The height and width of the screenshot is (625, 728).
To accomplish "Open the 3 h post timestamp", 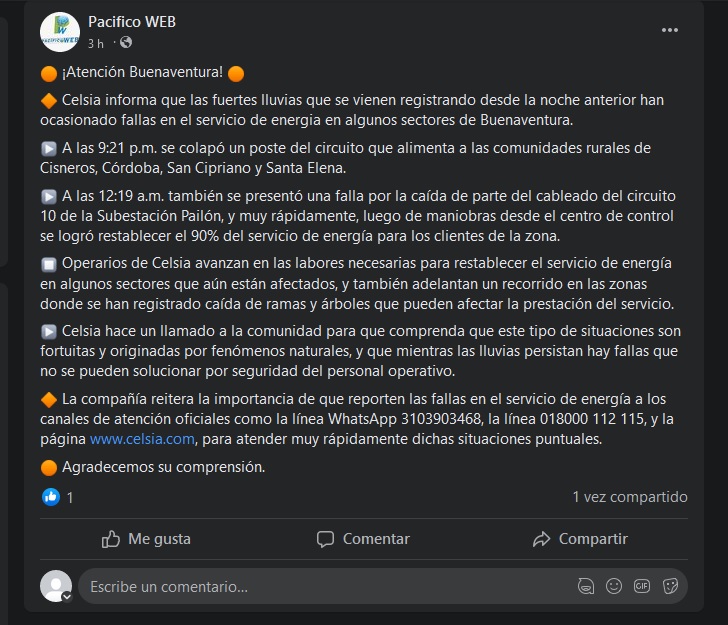I will 96,44.
